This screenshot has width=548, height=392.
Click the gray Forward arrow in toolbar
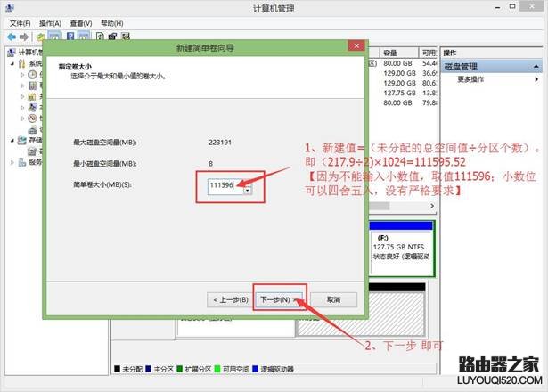[x=24, y=37]
